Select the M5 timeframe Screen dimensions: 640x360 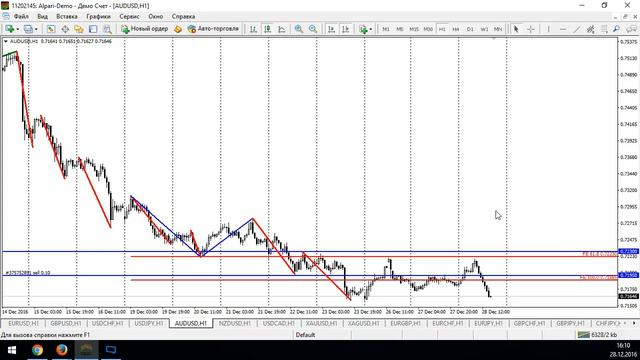(x=400, y=29)
